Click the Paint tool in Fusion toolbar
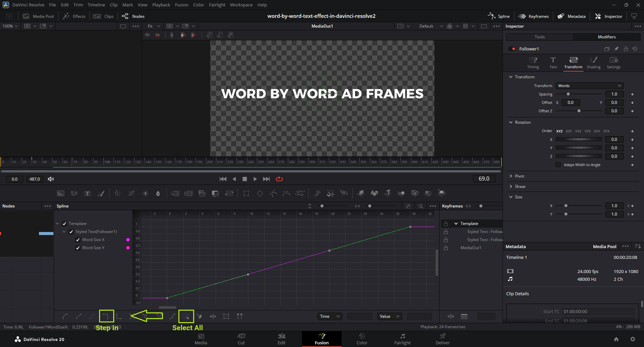 point(101,193)
